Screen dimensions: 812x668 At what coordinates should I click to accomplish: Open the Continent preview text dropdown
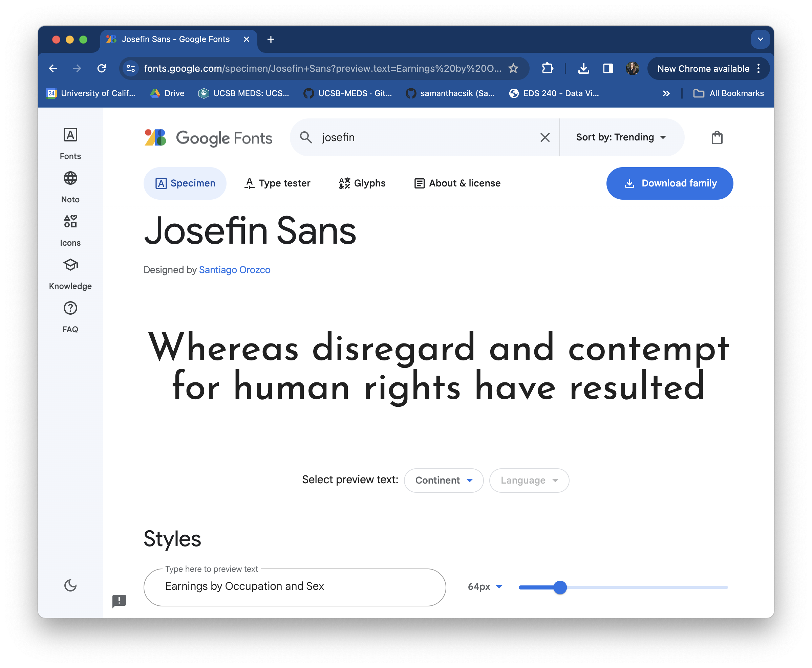(x=443, y=480)
